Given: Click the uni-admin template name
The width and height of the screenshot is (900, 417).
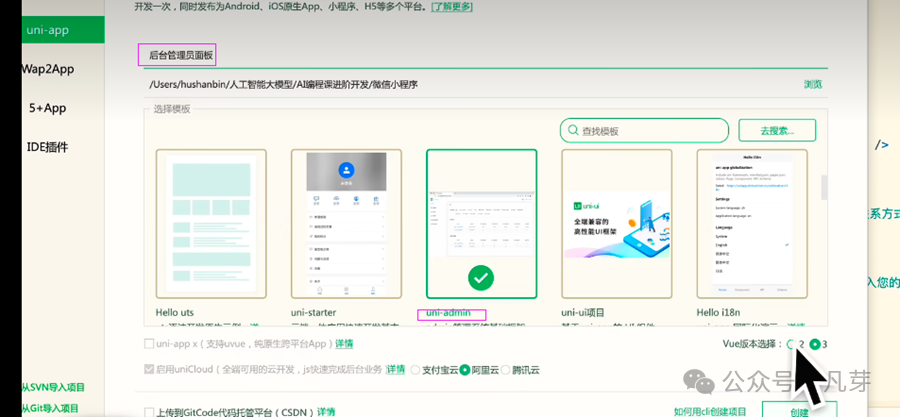Looking at the screenshot, I should point(448,313).
